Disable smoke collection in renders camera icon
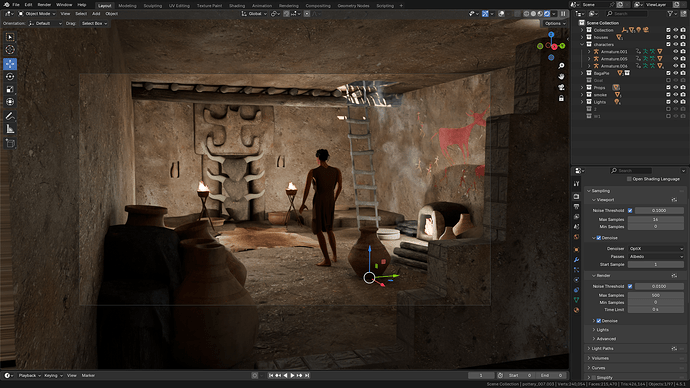The width and height of the screenshot is (690, 388). click(x=683, y=95)
